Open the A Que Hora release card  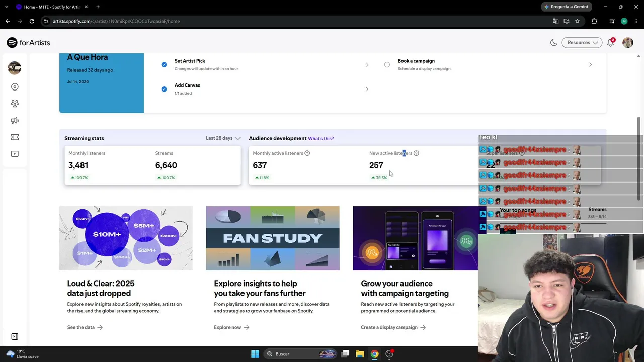pos(102,82)
